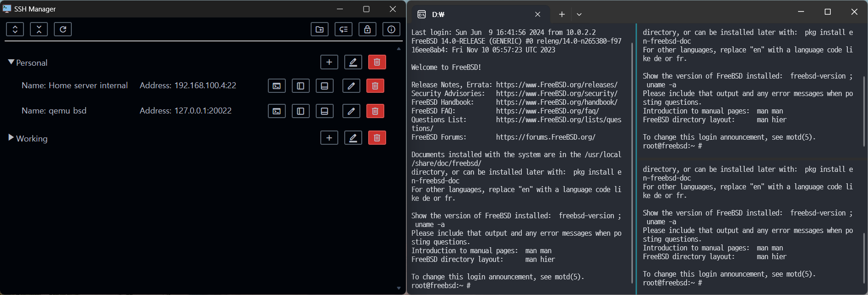Focus the top-right terminal pane prompt
Viewport: 868px width, 295px height.
point(672,146)
